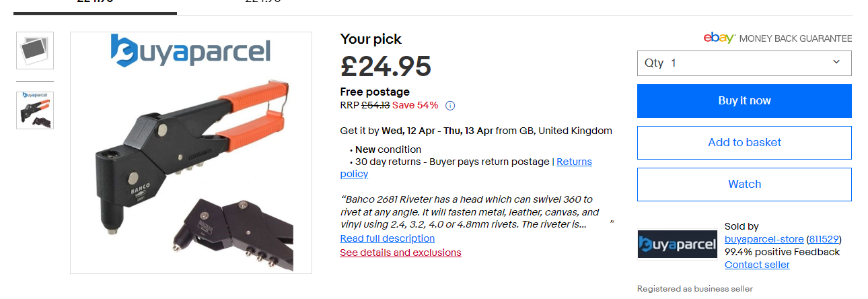The image size is (868, 299).
Task: Open the main Bahco riveter product image
Action: point(191,153)
